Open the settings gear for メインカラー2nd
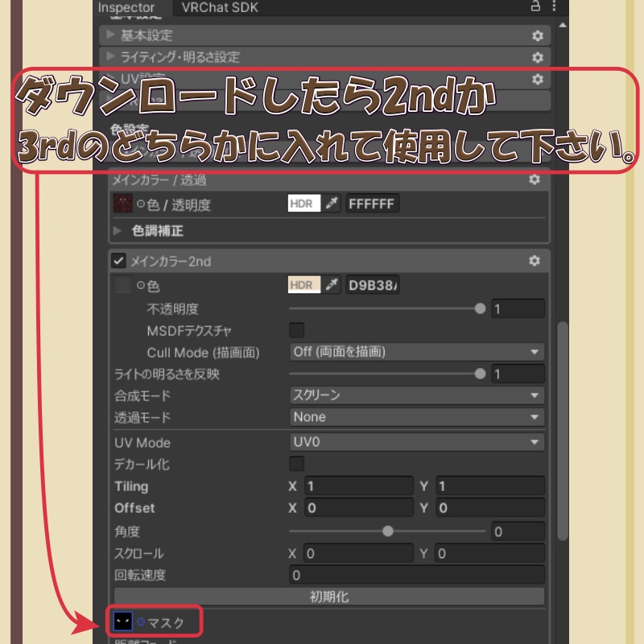644x644 pixels. point(534,262)
